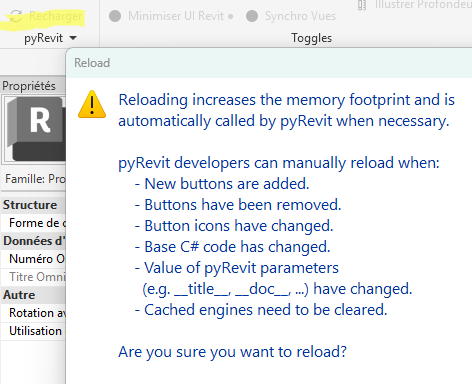
Task: Select the Rotation av property row
Action: (33, 313)
